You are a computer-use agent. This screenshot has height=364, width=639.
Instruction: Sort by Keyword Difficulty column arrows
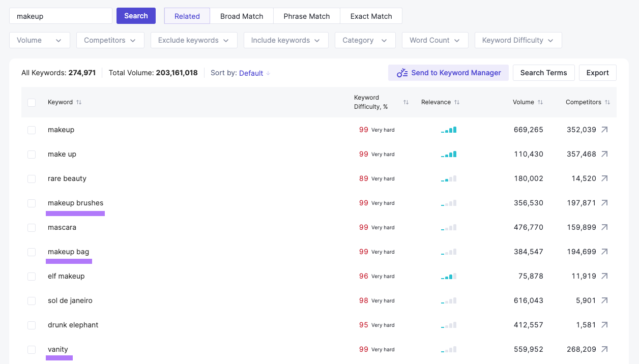click(406, 102)
